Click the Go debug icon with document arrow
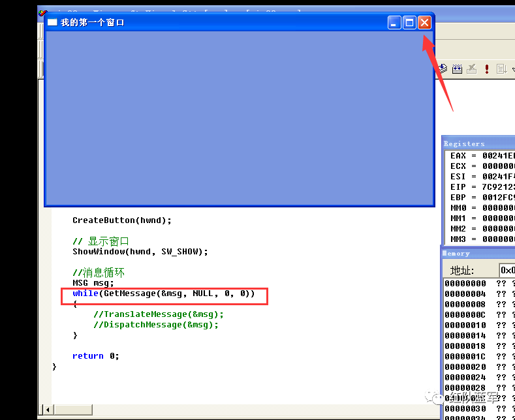This screenshot has height=420, width=515. click(501, 68)
